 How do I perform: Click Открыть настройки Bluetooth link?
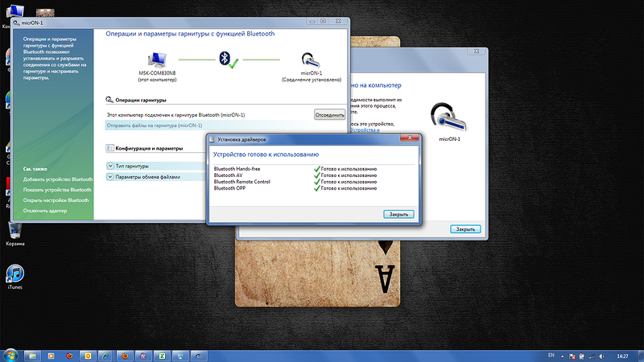[x=56, y=200]
